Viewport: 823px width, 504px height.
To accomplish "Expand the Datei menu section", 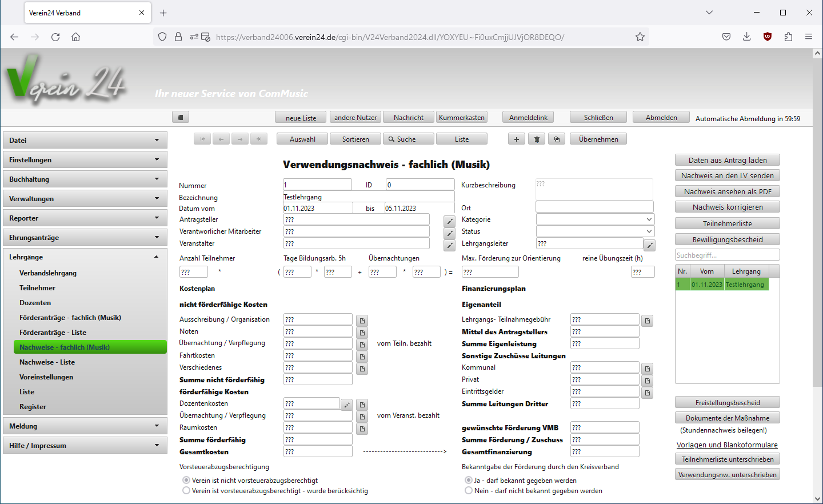I will (85, 140).
